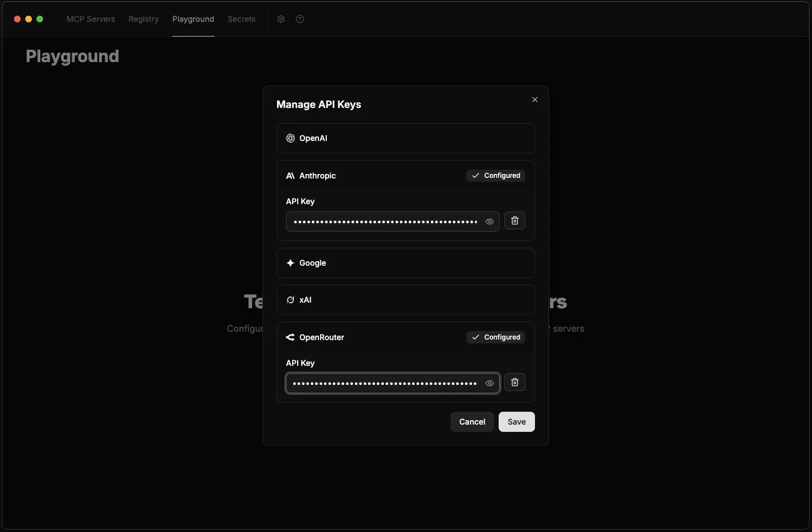Show the OpenRouter API key with the eye toggle

pyautogui.click(x=490, y=383)
